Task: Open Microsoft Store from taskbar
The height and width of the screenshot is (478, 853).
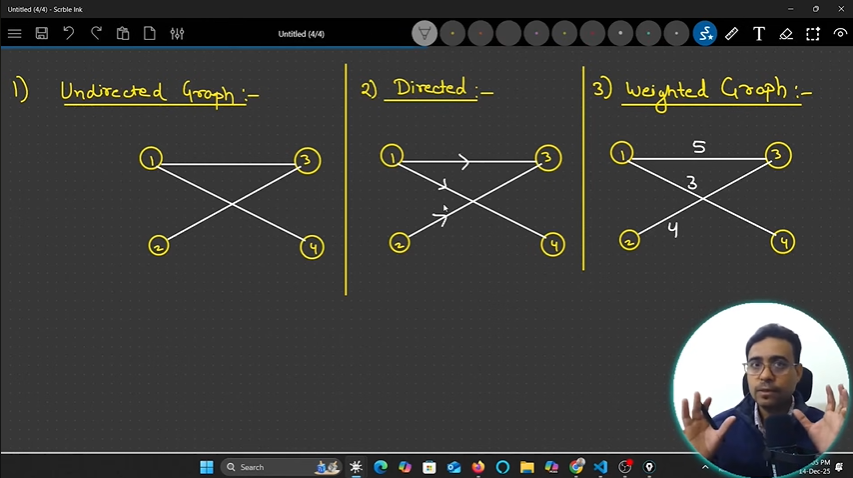Action: click(x=429, y=467)
